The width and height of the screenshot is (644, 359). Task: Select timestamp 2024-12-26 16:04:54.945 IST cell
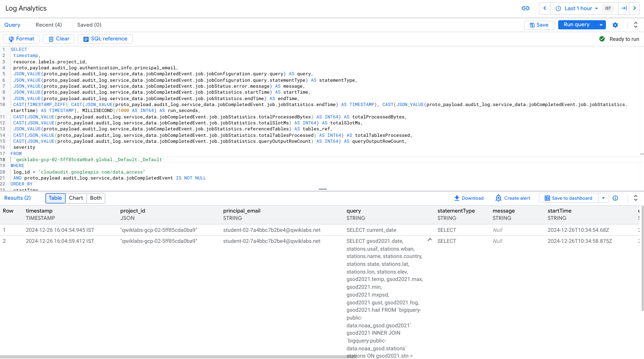[x=60, y=230]
